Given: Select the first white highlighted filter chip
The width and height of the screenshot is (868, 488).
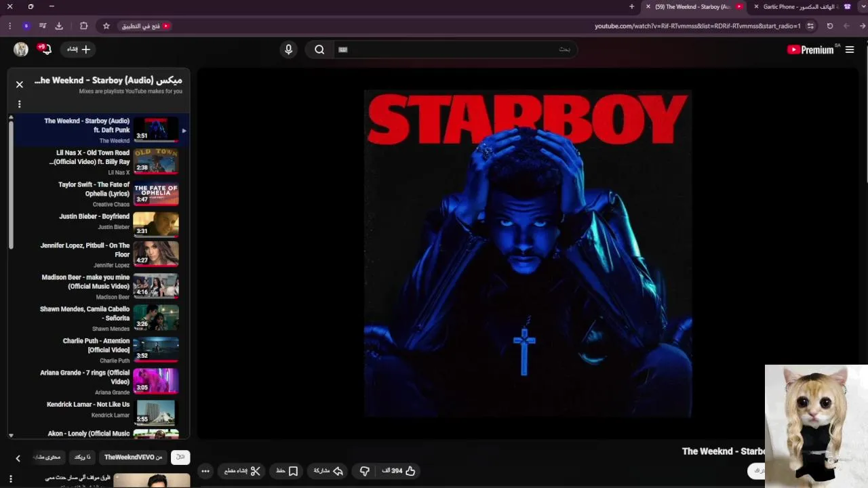Looking at the screenshot, I should tap(180, 457).
